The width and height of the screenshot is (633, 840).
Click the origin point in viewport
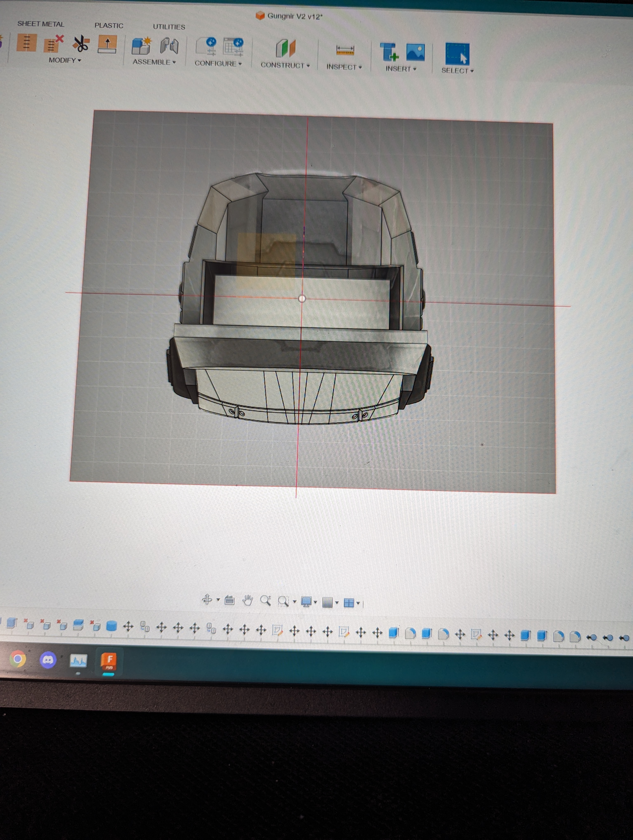302,299
